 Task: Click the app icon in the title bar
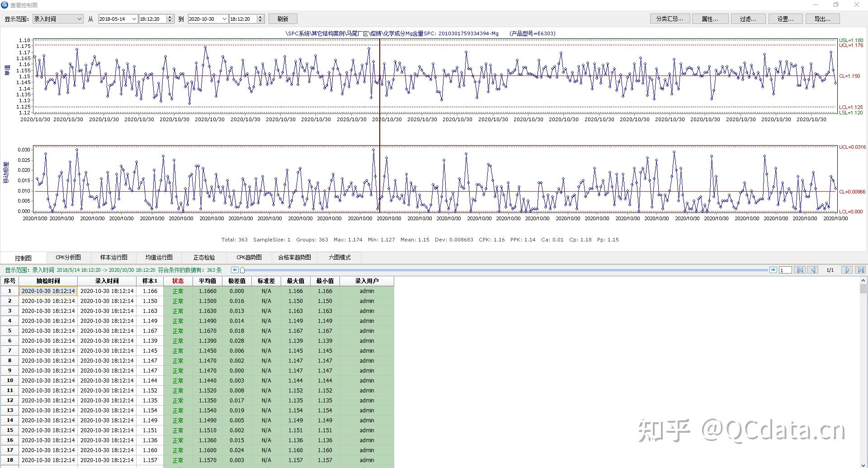click(x=5, y=5)
